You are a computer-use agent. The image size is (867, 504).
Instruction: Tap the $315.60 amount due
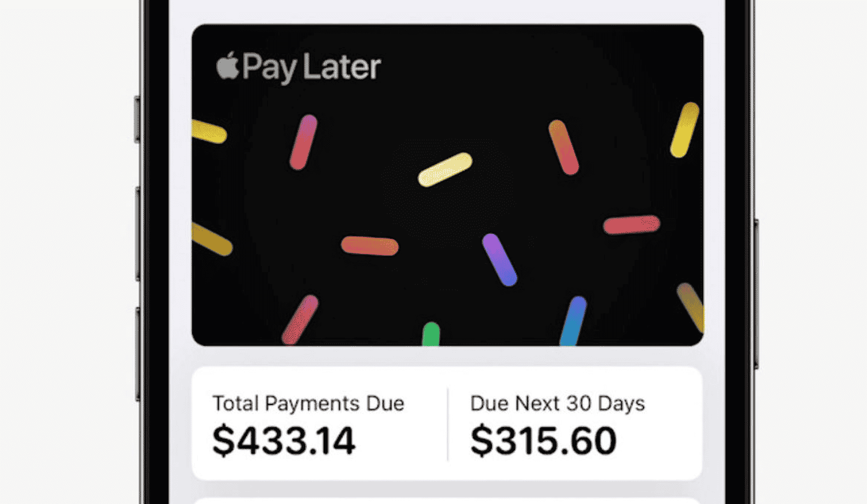tap(543, 441)
